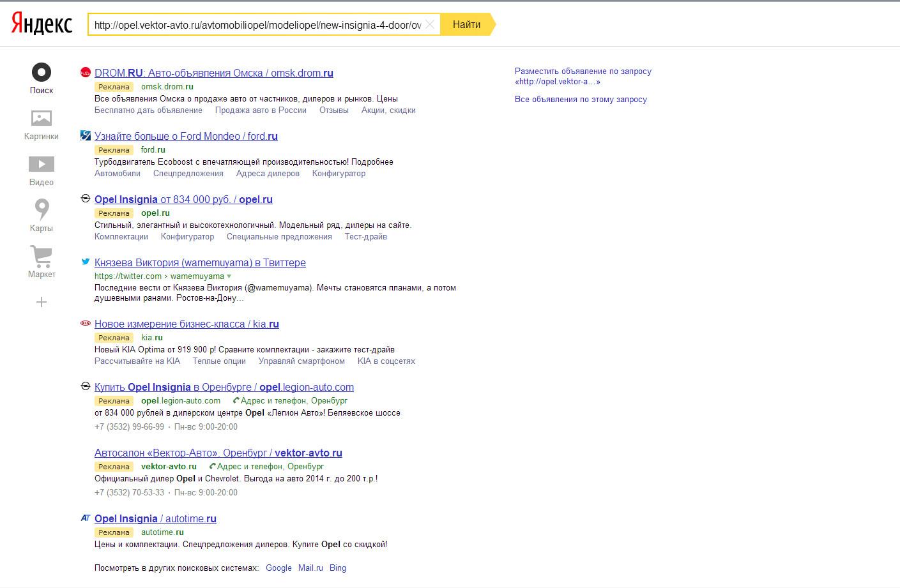Open the Карты map pin icon
The width and height of the screenshot is (900, 588).
pos(42,209)
